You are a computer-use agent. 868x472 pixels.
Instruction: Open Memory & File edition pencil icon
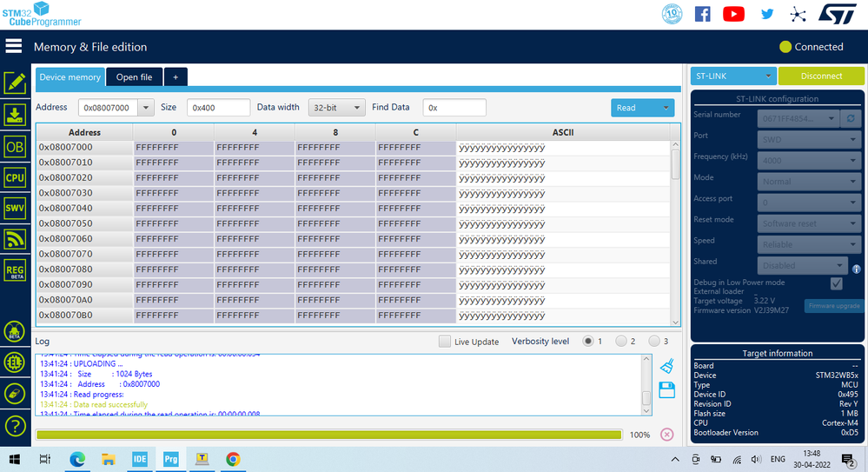tap(15, 83)
